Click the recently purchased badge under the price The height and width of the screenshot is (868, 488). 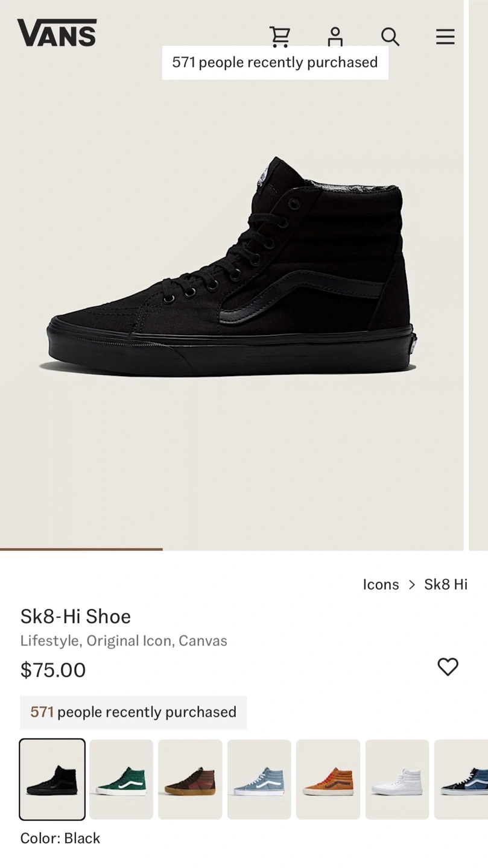[133, 712]
